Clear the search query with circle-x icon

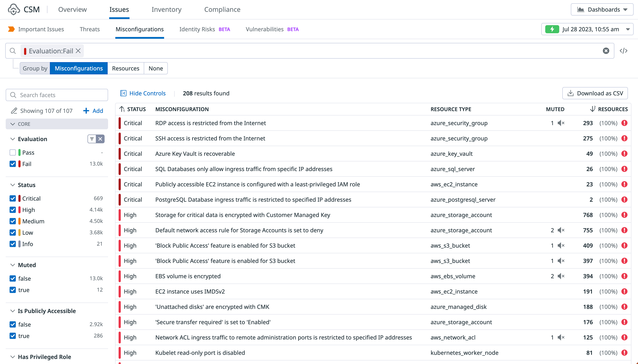click(x=606, y=51)
